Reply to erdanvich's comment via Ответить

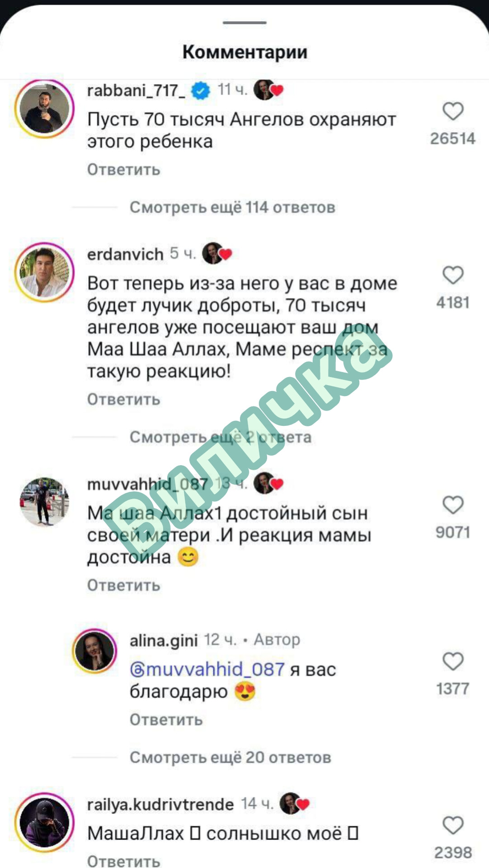124,400
